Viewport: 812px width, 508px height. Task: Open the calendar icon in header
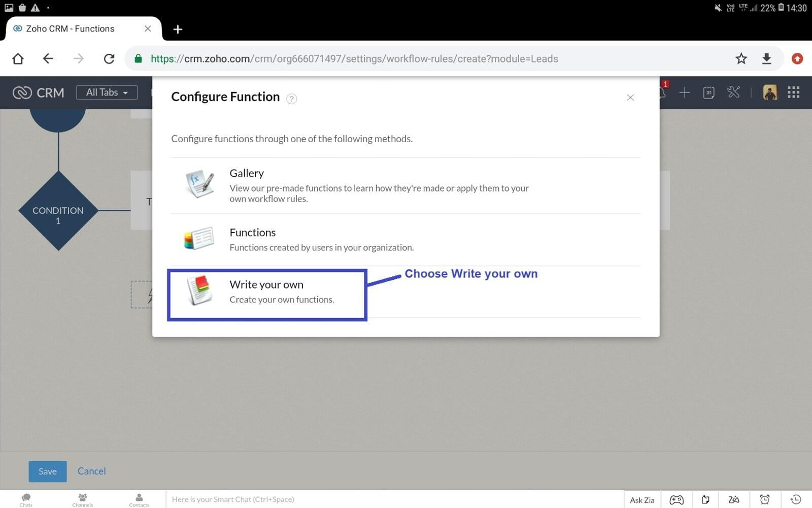point(708,92)
